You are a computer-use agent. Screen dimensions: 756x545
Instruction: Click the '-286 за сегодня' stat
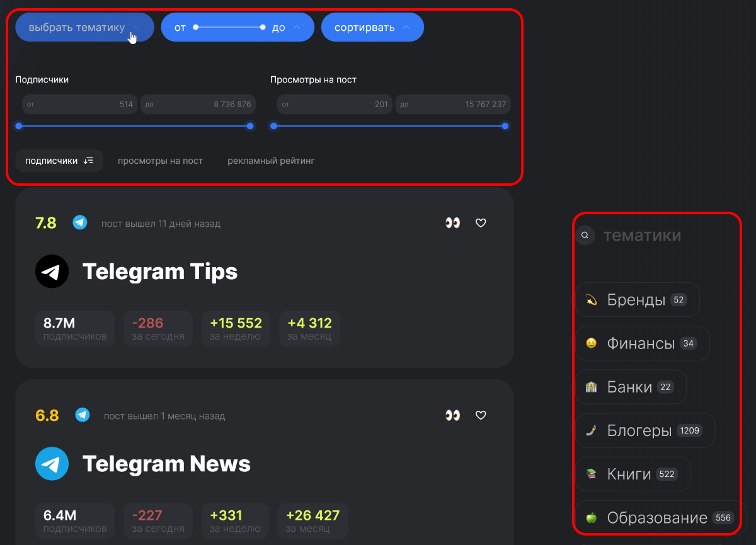pyautogui.click(x=158, y=329)
